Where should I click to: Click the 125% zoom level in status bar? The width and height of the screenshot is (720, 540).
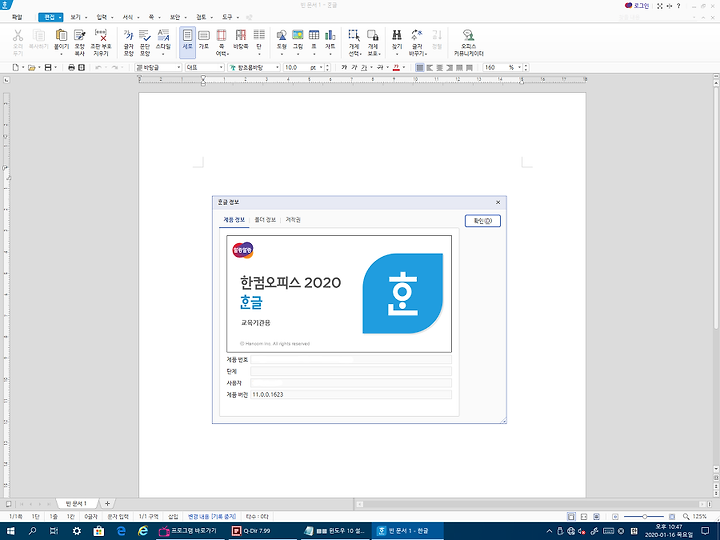click(699, 517)
